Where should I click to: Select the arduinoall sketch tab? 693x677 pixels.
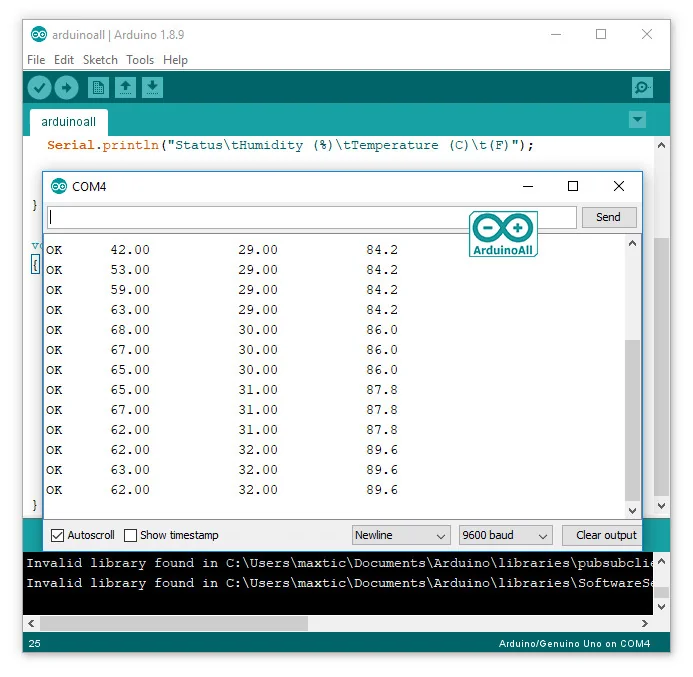click(x=69, y=122)
